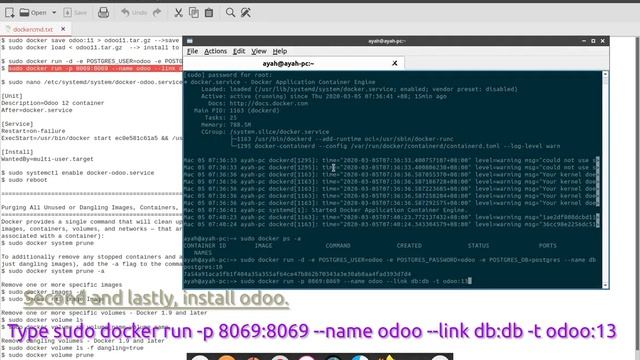This screenshot has height=360, width=640.
Task: Click the 'PORTS' column header in the terminal
Action: [x=548, y=245]
